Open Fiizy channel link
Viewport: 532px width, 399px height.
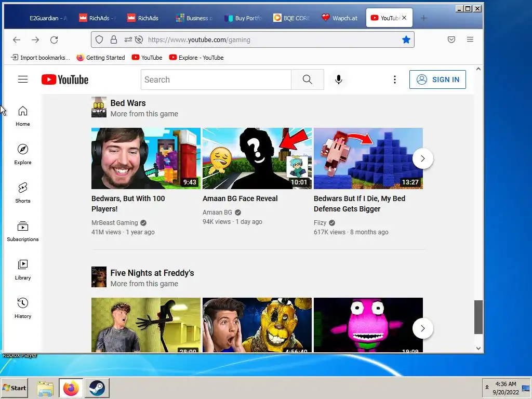pos(320,223)
